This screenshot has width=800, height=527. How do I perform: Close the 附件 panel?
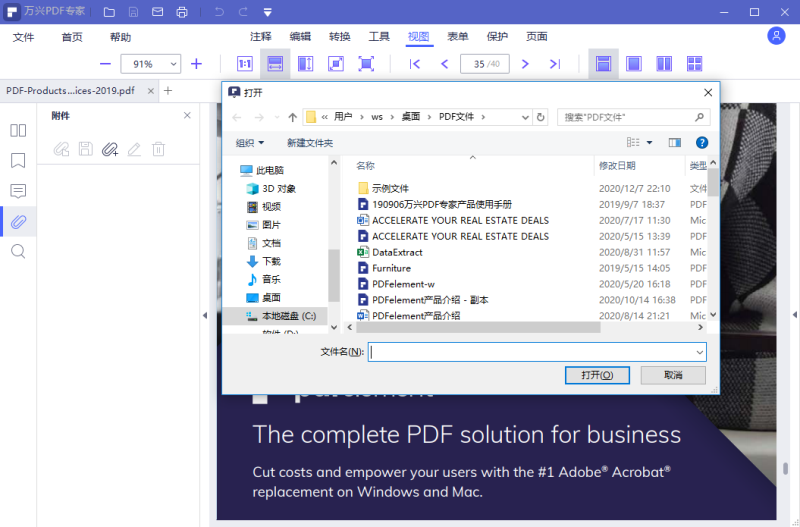187,115
